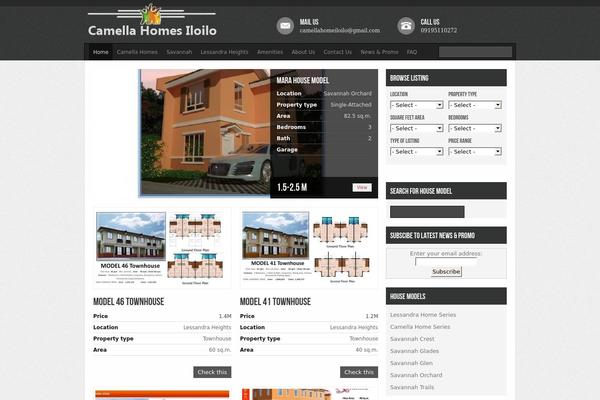Open the Amenities menu item
600x400 pixels.
270,52
